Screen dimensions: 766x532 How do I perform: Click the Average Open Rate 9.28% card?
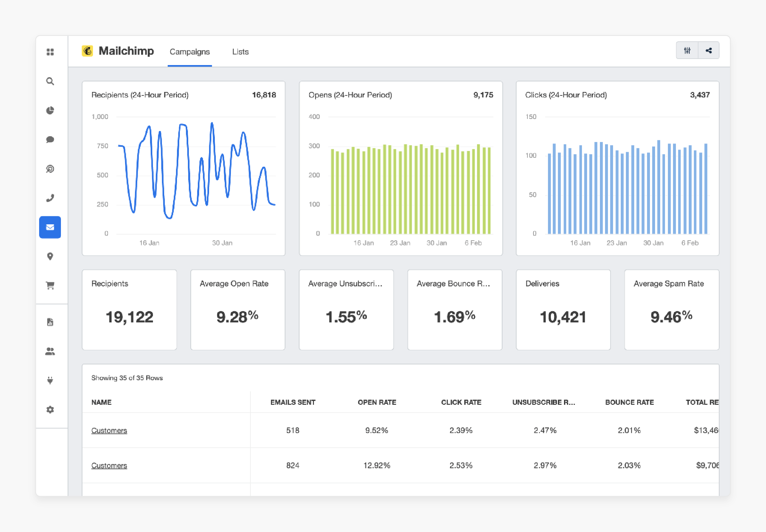pos(238,310)
